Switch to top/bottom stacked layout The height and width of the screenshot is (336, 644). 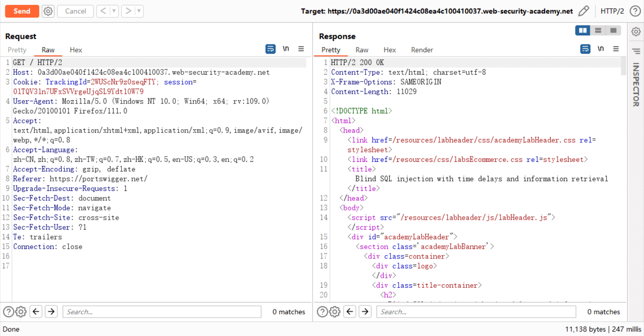click(598, 31)
